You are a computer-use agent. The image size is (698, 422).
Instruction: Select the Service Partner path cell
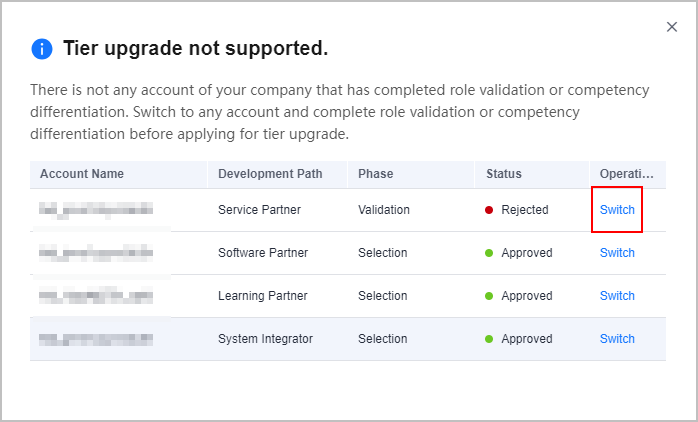point(260,210)
